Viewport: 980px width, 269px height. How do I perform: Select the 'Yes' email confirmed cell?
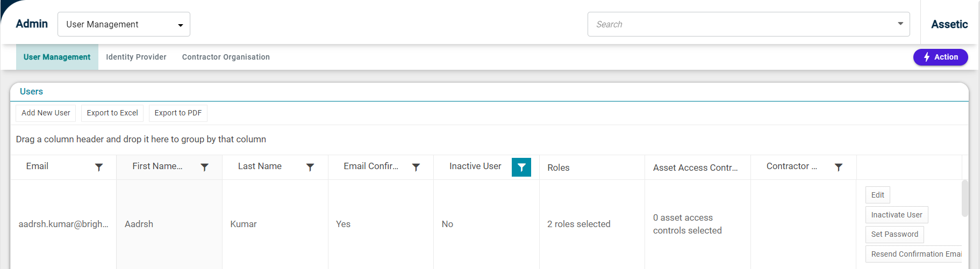pos(381,224)
